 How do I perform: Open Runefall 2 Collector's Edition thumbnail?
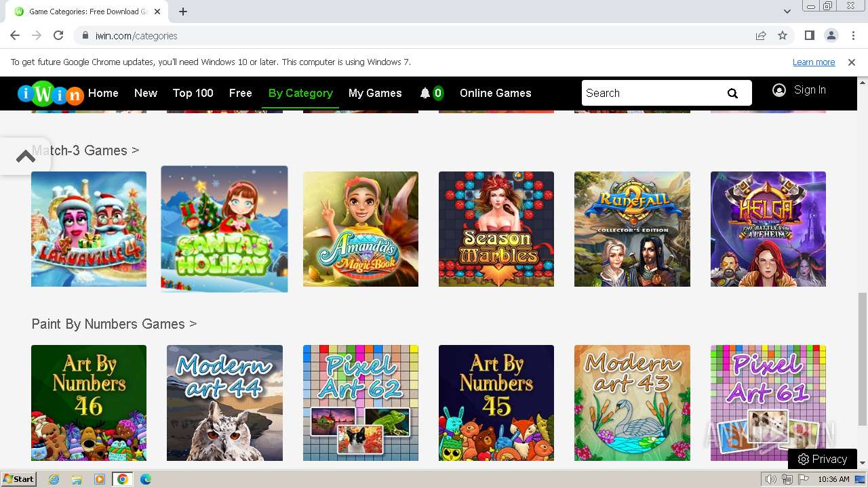[x=632, y=229]
